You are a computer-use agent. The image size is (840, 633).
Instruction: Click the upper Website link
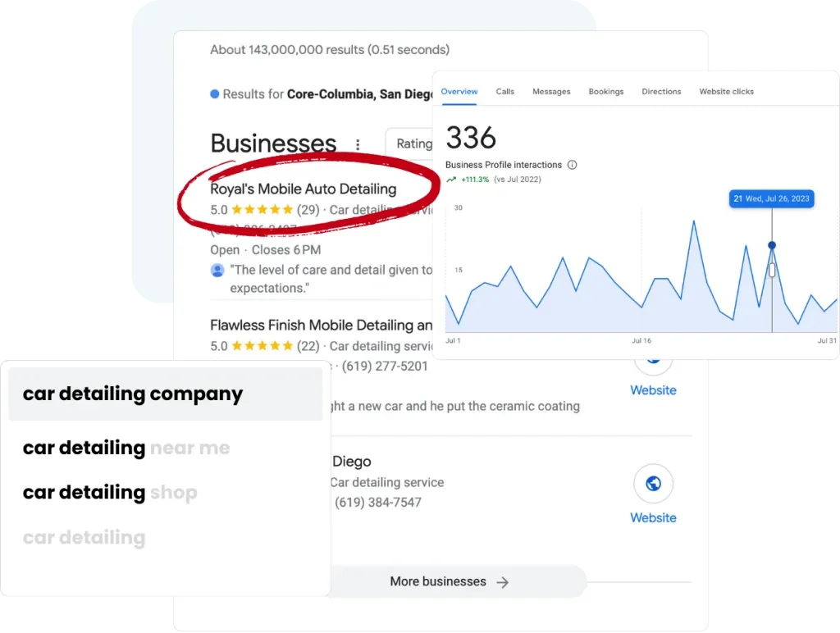coord(653,389)
